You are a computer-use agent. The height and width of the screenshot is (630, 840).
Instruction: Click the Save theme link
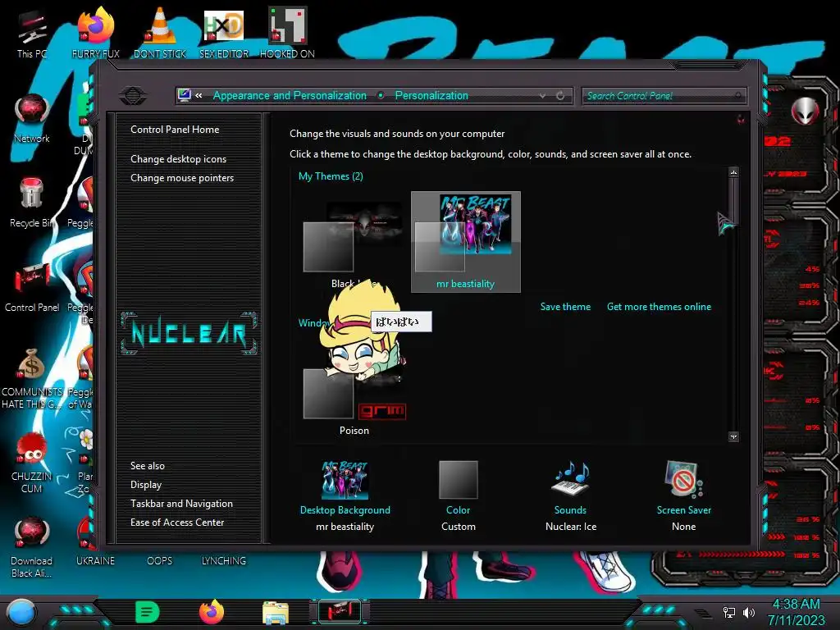(565, 307)
